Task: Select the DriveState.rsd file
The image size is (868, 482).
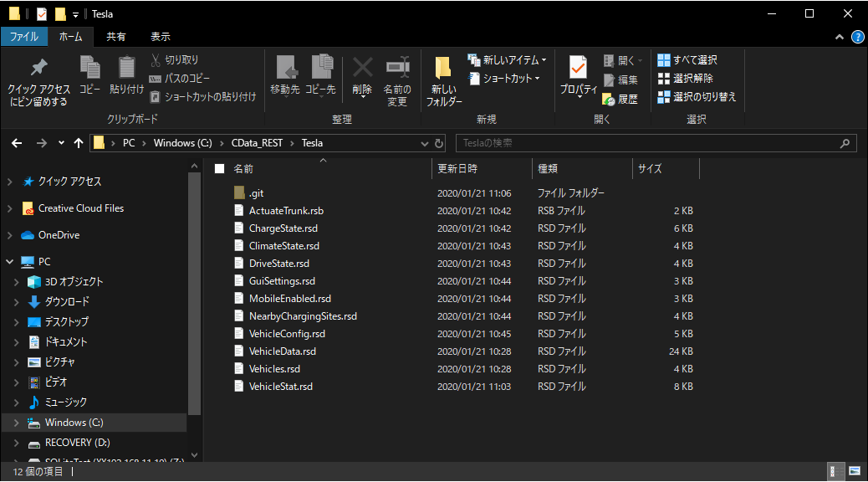Action: [279, 264]
